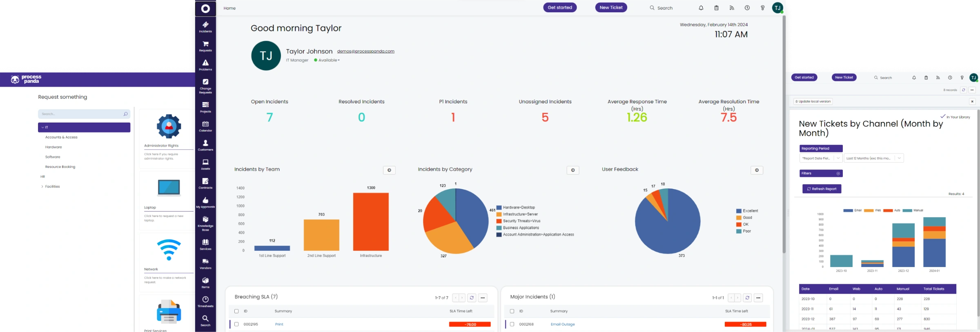Open Calendar in the sidebar

pos(205,126)
